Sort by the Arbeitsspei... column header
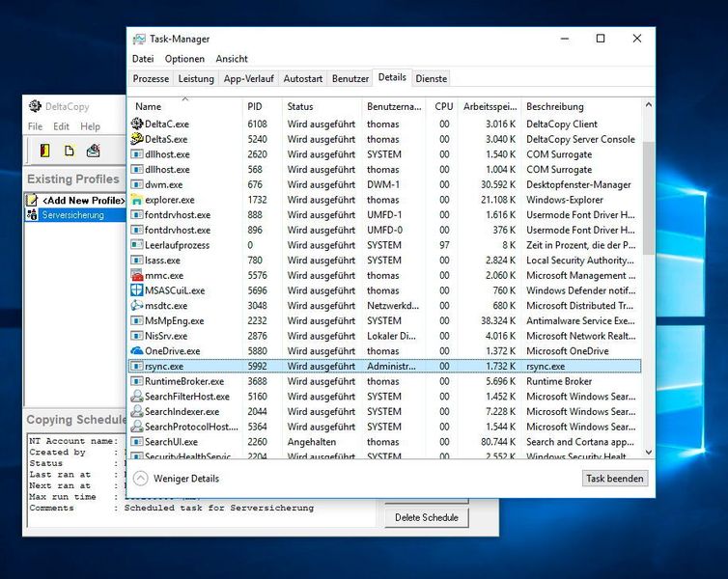728x579 pixels. [490, 107]
